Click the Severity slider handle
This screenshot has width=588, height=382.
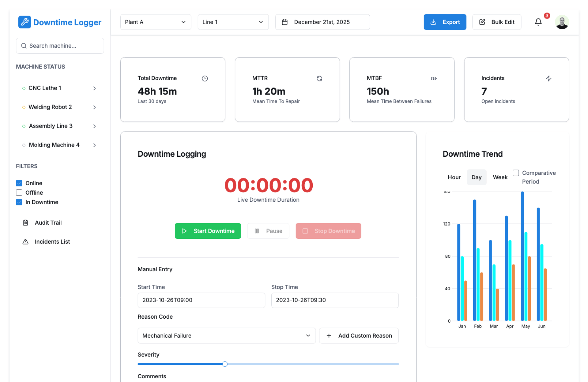225,364
